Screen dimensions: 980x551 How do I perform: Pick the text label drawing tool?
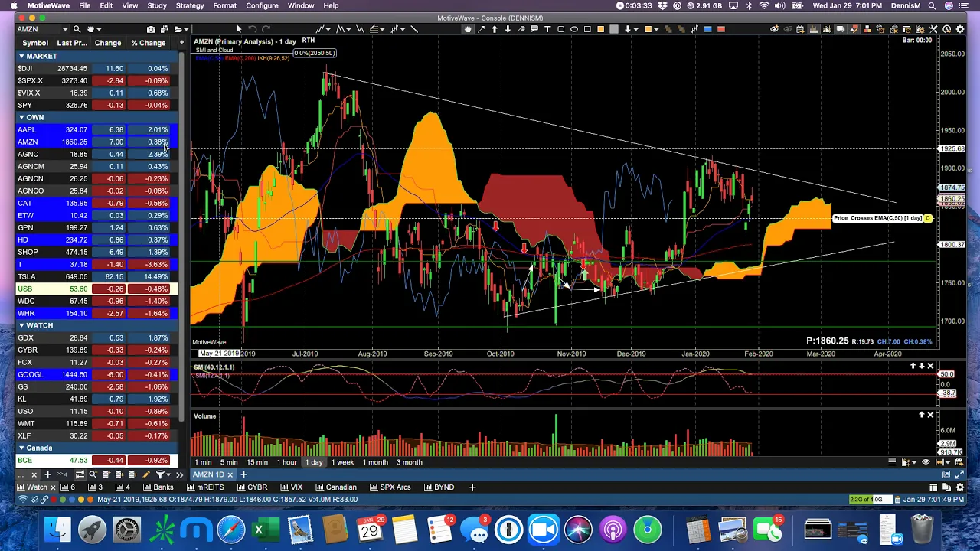coord(547,29)
